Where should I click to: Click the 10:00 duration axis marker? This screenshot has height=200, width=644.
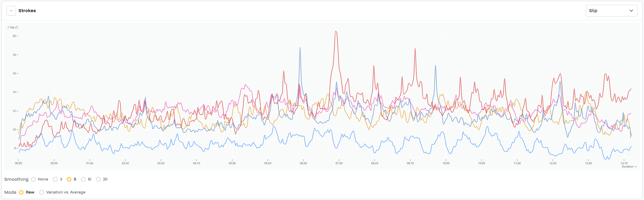pyautogui.click(x=446, y=163)
